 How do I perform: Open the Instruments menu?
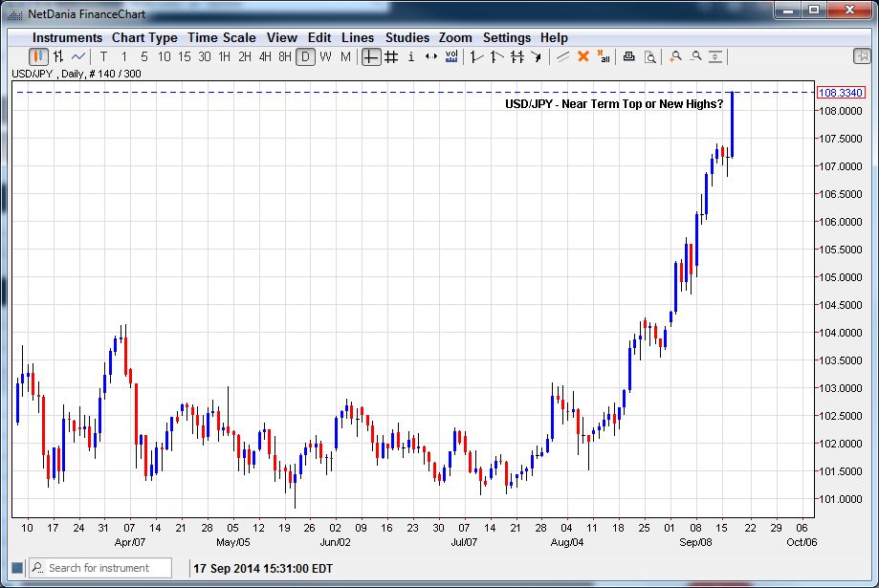[x=67, y=37]
